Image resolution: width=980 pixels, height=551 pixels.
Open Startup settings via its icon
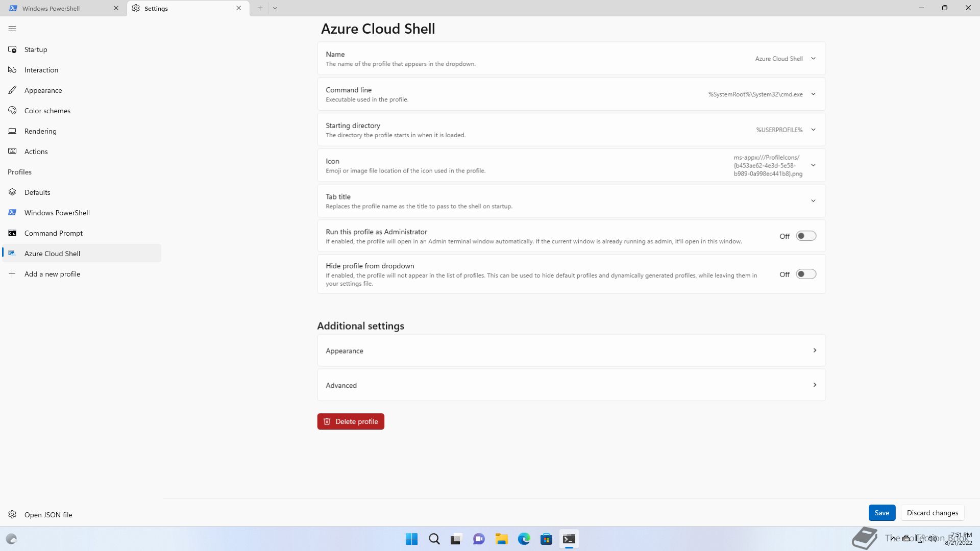point(12,49)
